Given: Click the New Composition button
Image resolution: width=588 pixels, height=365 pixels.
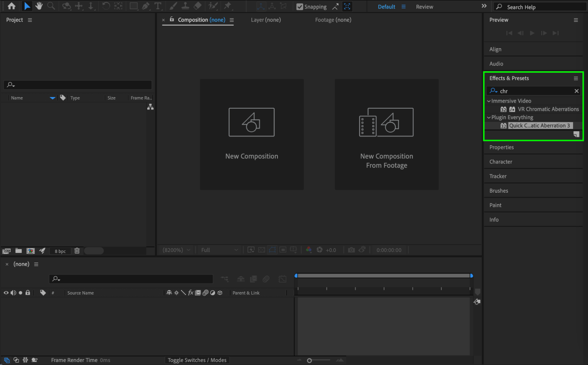Looking at the screenshot, I should (251, 134).
